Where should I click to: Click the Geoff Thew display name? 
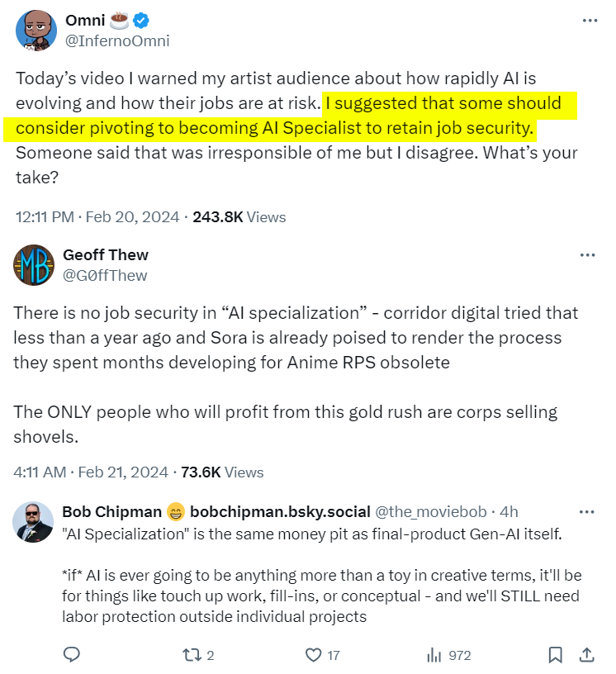[x=106, y=254]
